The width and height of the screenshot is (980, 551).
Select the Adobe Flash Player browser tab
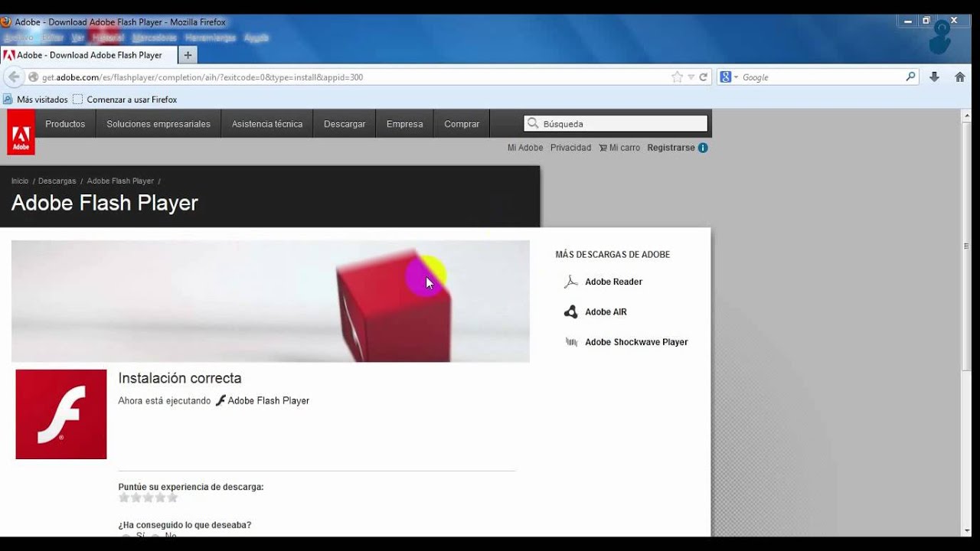pos(89,55)
